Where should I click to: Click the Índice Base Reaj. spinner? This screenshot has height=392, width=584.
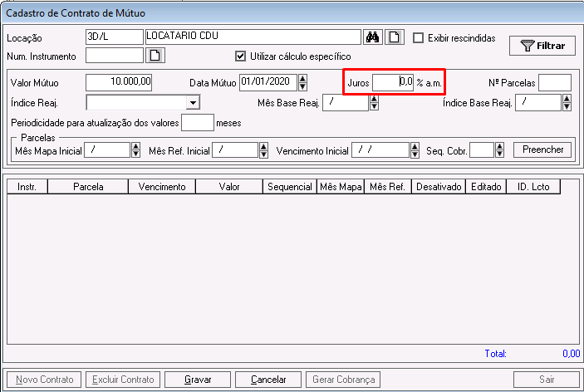567,102
